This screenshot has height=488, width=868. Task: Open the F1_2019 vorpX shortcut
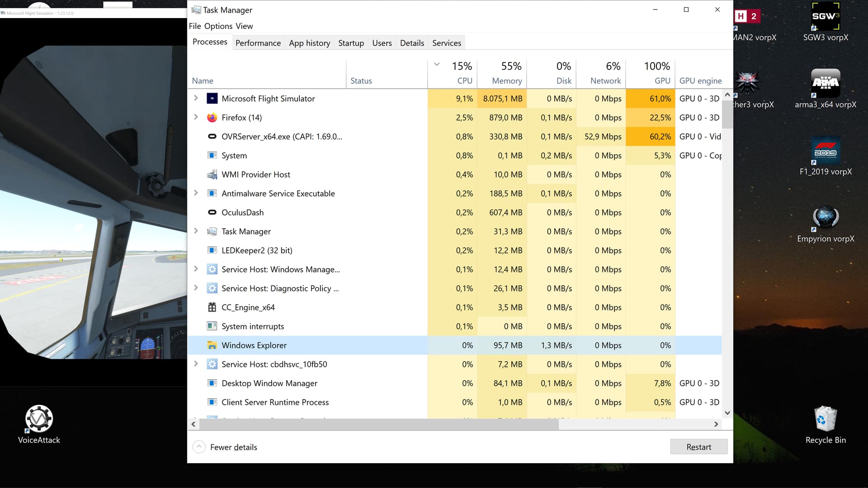click(826, 151)
